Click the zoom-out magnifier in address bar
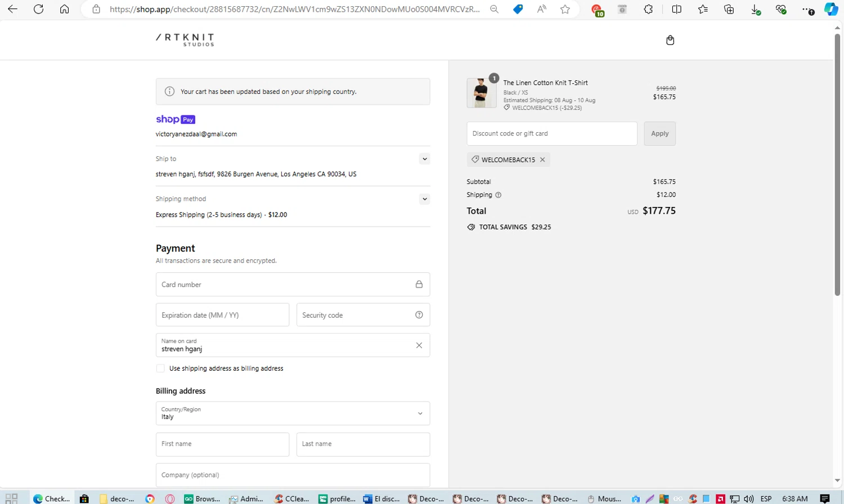This screenshot has height=504, width=844. (x=494, y=9)
